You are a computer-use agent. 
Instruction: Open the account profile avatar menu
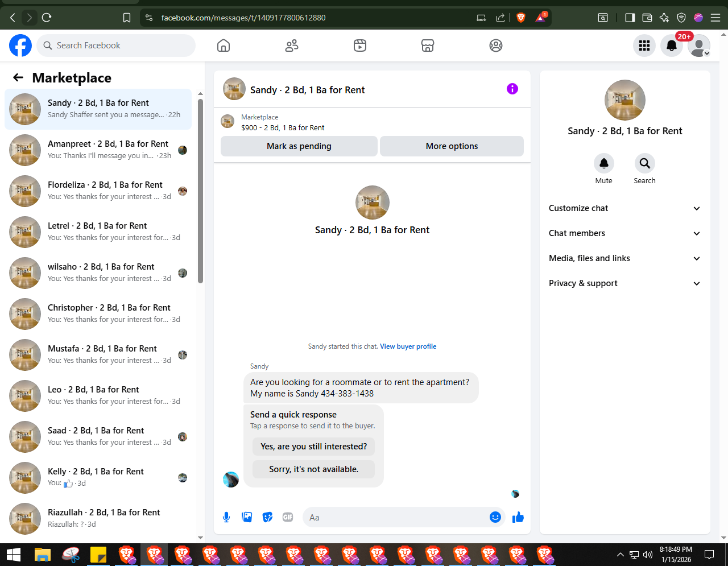tap(699, 46)
